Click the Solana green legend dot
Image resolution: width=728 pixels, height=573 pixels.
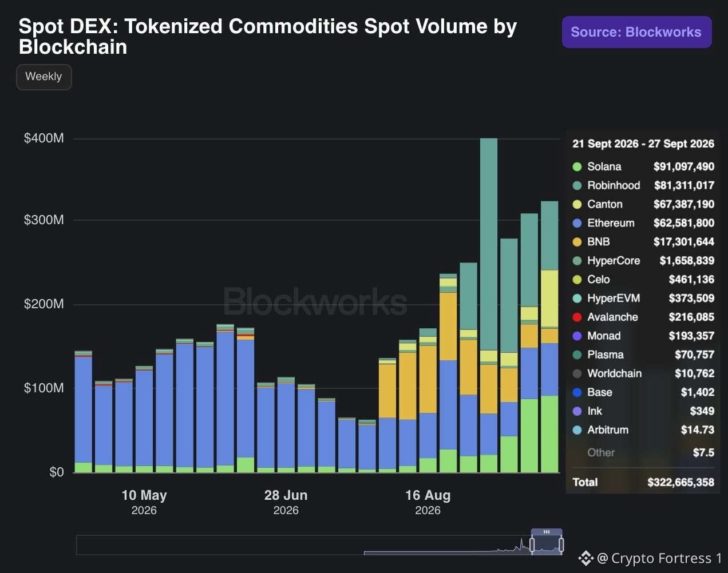coord(577,166)
